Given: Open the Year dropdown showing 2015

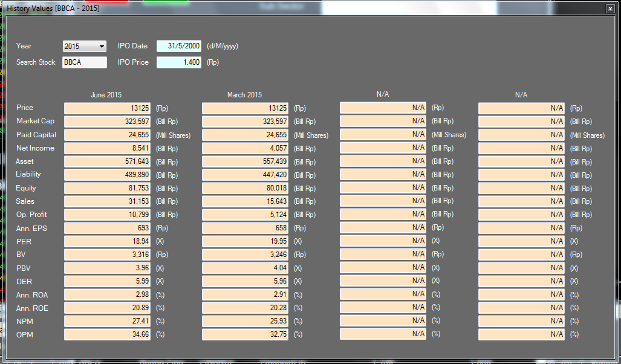Looking at the screenshot, I should 85,47.
